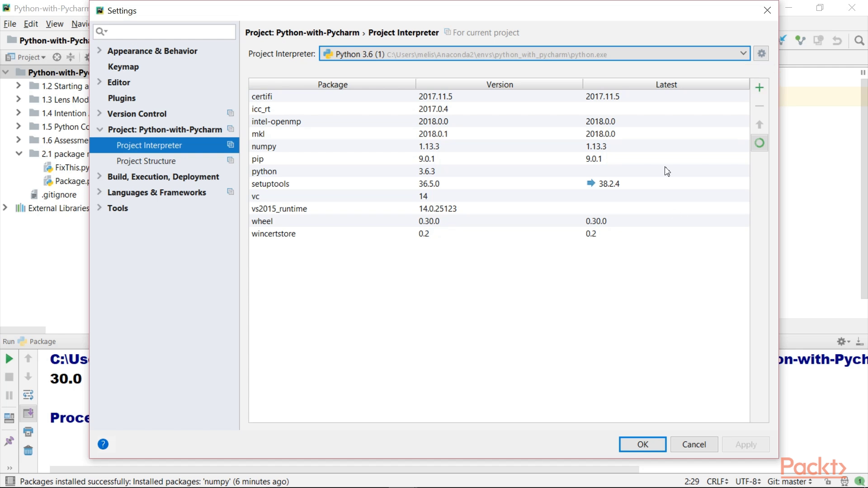The image size is (868, 488).
Task: Select Project Interpreter in settings tree
Action: [x=164, y=145]
